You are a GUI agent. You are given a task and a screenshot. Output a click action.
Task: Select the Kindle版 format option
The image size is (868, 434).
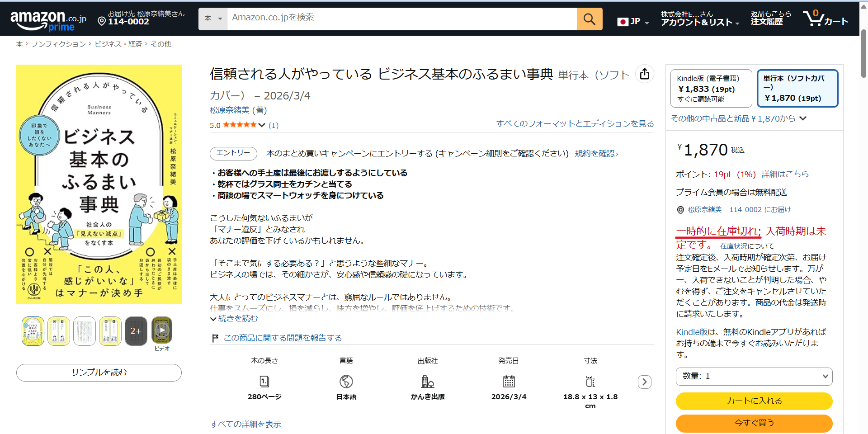pyautogui.click(x=711, y=88)
